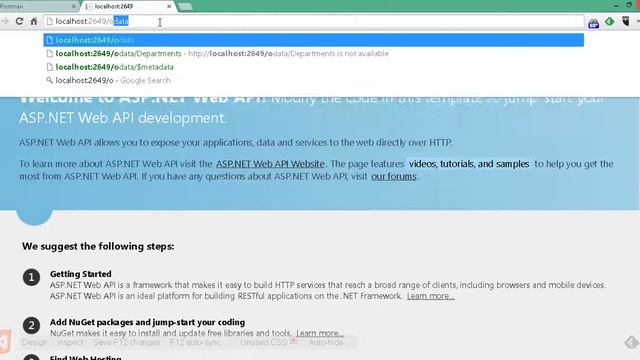Close the localhost:2649 tab
Viewport: 640px width, 360px height.
(x=169, y=7)
